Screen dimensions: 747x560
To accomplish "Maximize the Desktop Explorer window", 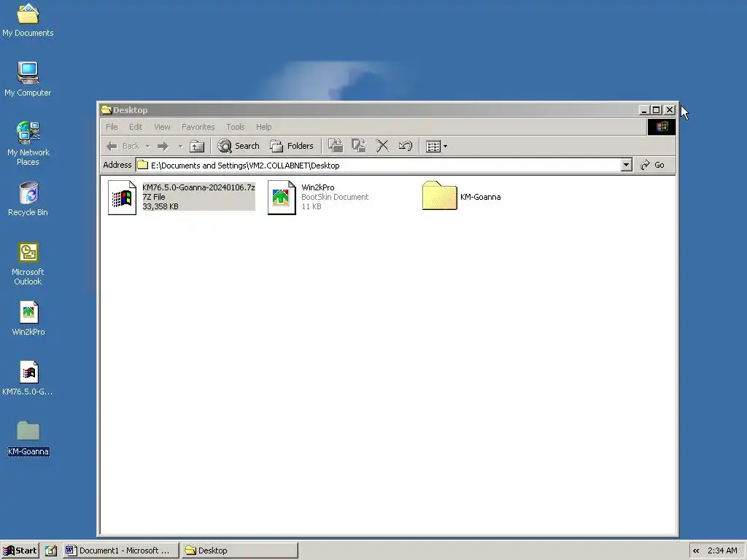I will [x=656, y=110].
